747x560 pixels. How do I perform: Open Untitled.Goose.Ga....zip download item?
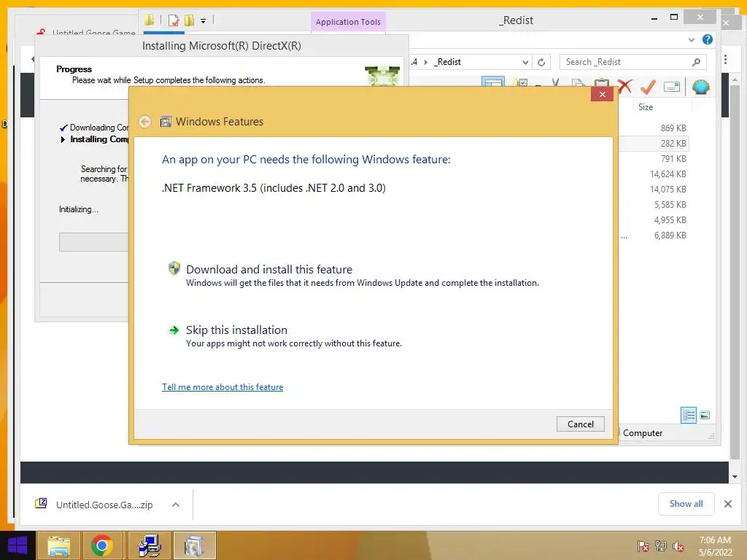click(x=104, y=505)
